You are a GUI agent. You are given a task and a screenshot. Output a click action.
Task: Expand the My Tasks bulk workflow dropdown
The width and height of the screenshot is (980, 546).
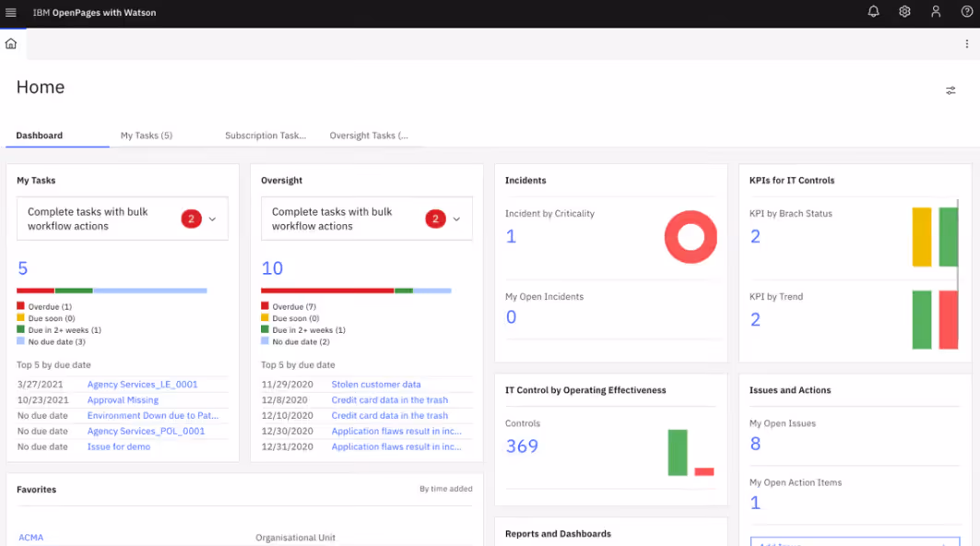[x=212, y=219]
